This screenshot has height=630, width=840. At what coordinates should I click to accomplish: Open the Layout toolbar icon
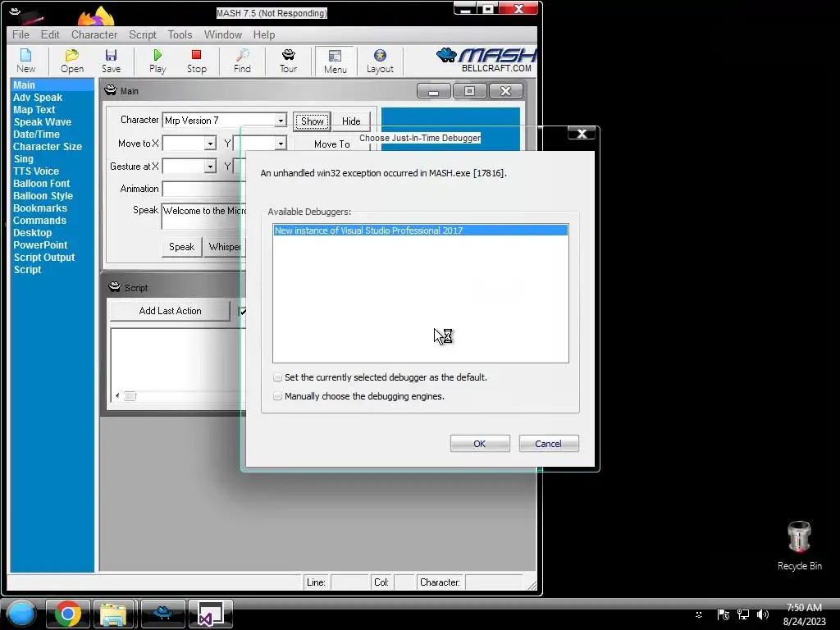click(x=380, y=61)
